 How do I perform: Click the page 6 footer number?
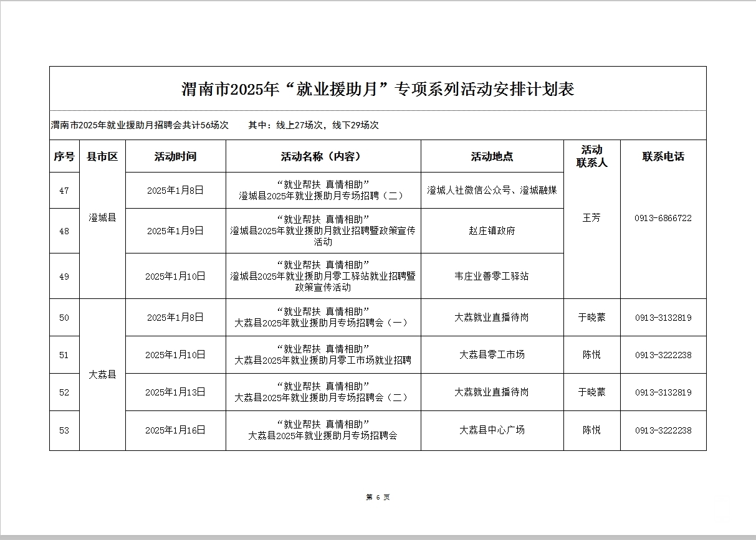(378, 497)
